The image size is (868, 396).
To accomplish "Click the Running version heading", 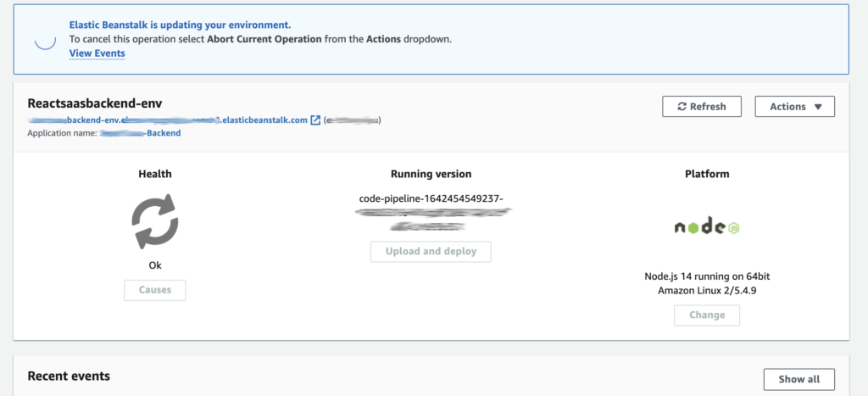I will 431,174.
